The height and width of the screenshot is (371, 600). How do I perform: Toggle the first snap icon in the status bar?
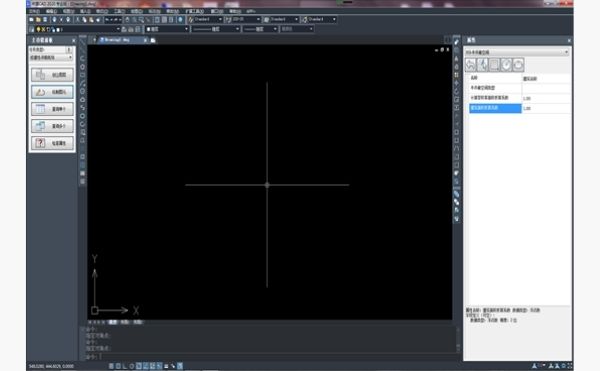pos(111,366)
